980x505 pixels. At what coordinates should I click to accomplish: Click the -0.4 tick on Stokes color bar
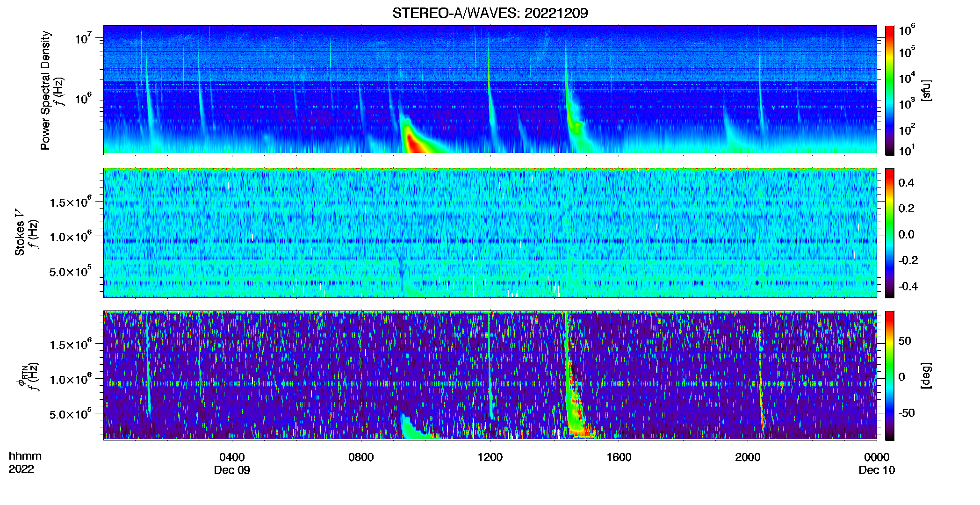pos(908,286)
